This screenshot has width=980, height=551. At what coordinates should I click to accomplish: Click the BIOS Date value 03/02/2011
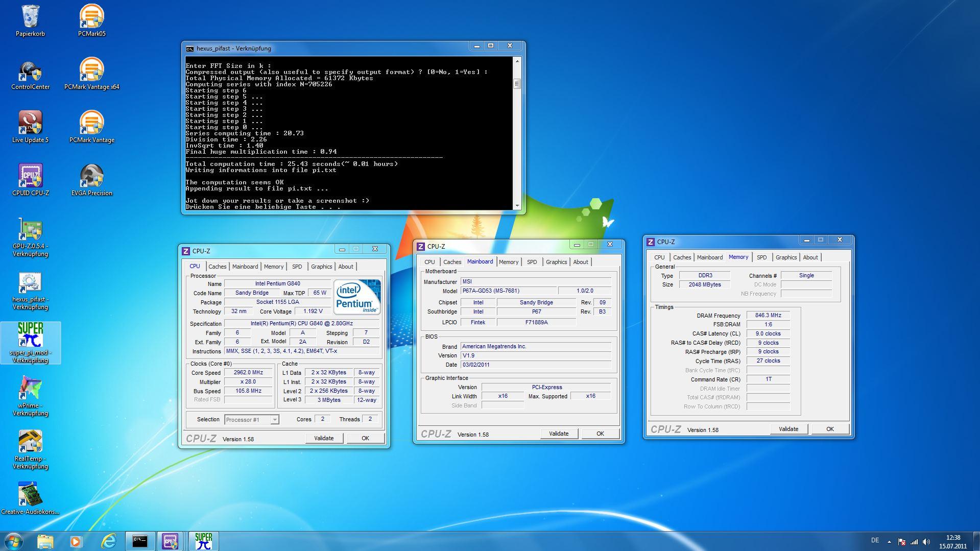(x=536, y=365)
